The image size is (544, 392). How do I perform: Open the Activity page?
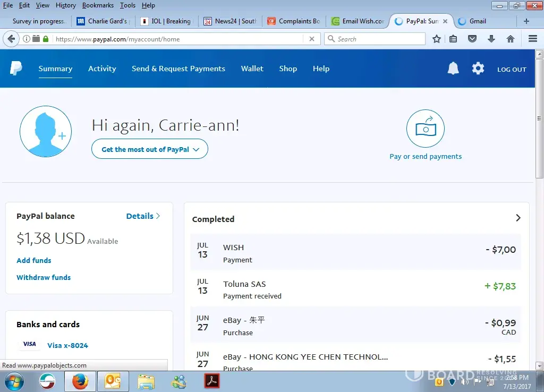102,69
